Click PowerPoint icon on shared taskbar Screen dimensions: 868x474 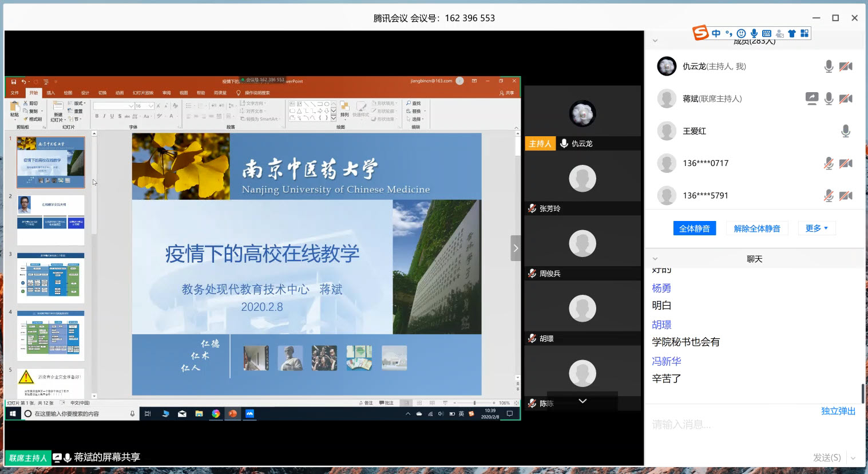coord(232,413)
